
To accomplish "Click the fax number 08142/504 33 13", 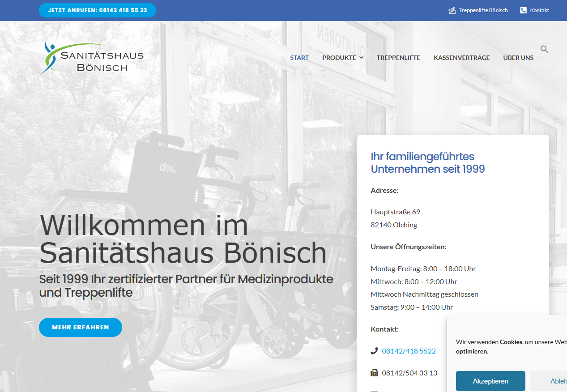I will coord(409,373).
